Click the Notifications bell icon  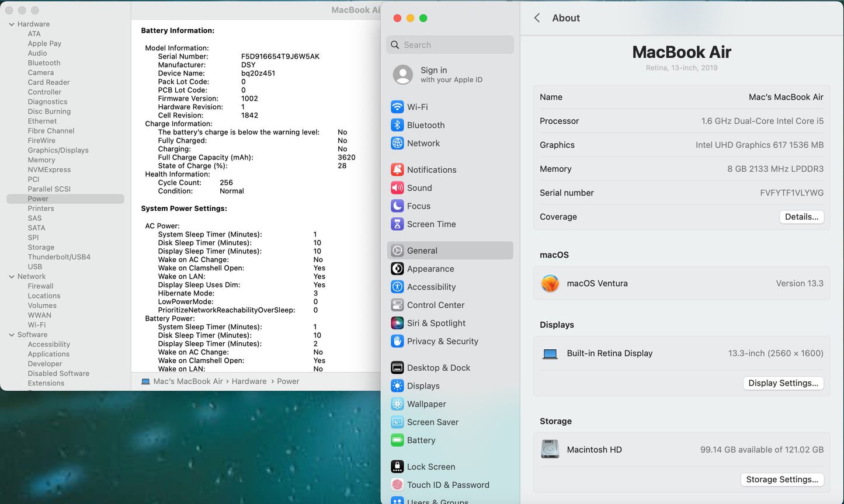point(397,170)
